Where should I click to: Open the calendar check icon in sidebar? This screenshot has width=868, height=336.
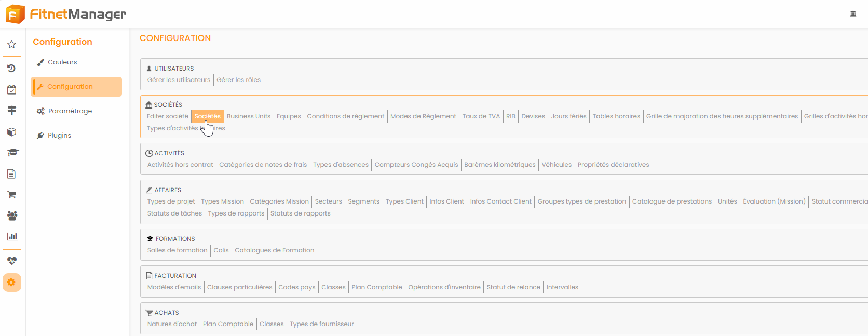point(11,90)
